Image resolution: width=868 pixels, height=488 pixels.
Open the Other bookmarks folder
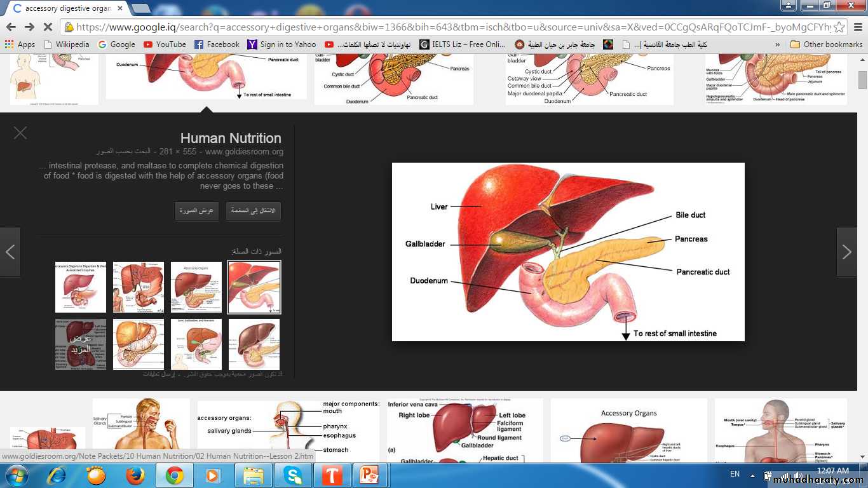(826, 44)
